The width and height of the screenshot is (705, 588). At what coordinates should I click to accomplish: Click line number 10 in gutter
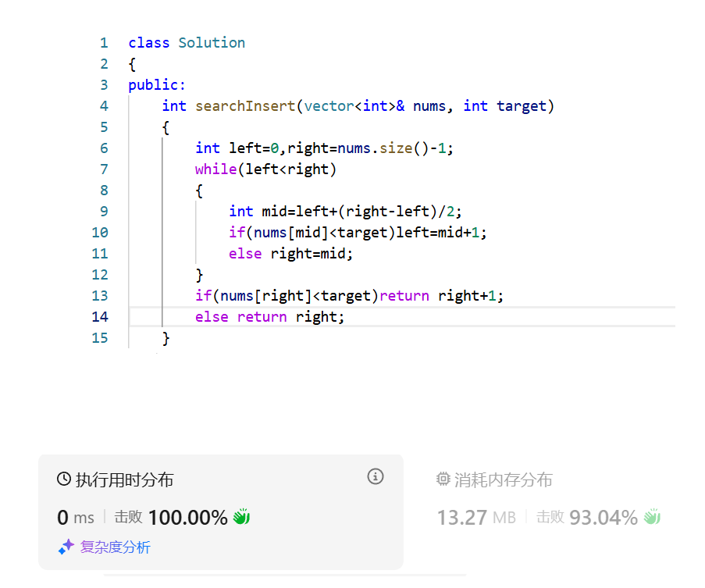(100, 233)
